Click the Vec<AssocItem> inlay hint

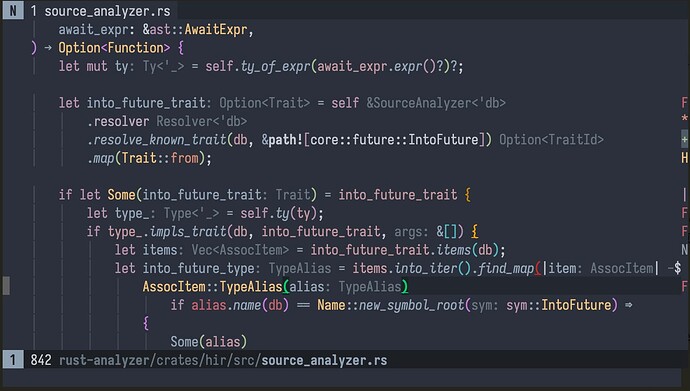click(240, 250)
